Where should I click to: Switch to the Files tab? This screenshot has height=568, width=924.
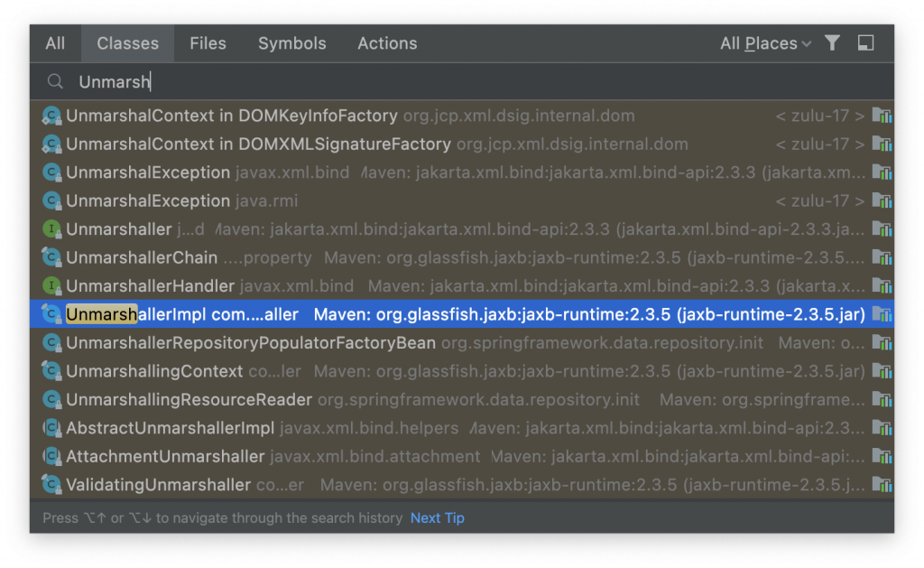tap(208, 43)
